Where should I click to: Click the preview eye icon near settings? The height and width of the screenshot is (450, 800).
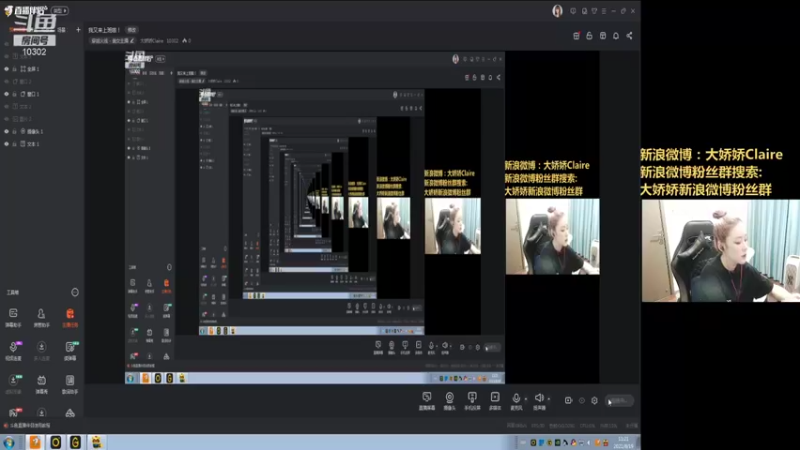pyautogui.click(x=582, y=401)
